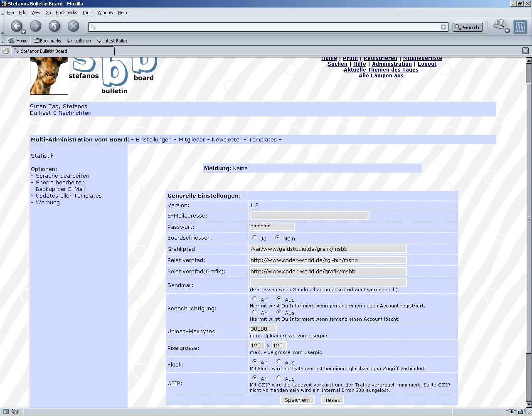Click the Forward navigation arrow
This screenshot has height=416, width=532.
pyautogui.click(x=36, y=26)
